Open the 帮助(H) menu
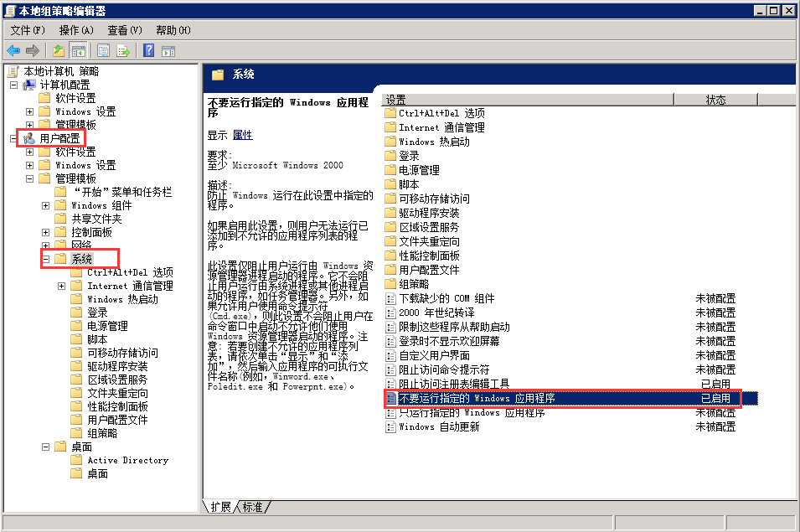The image size is (800, 532). point(173,31)
